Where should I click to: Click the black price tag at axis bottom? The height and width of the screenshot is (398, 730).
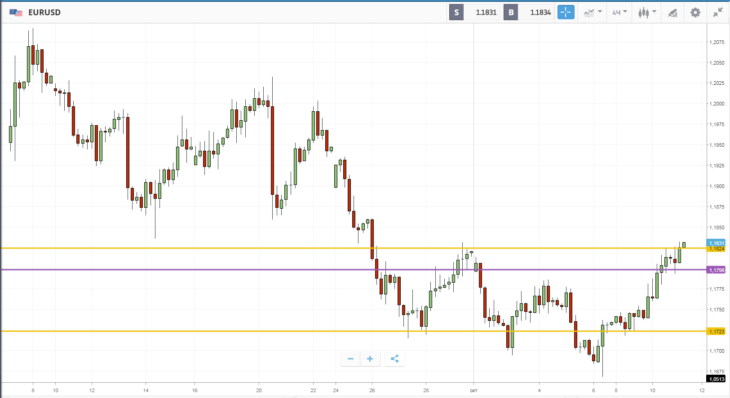point(716,379)
